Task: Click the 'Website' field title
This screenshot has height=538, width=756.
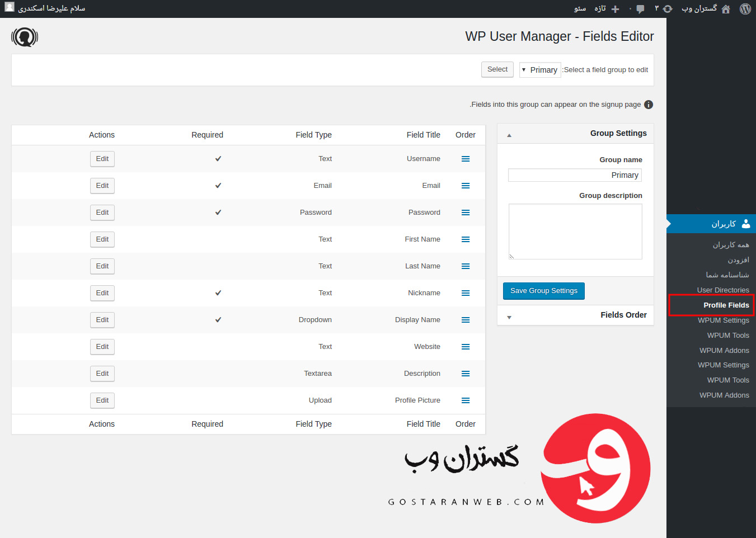Action: tap(427, 347)
